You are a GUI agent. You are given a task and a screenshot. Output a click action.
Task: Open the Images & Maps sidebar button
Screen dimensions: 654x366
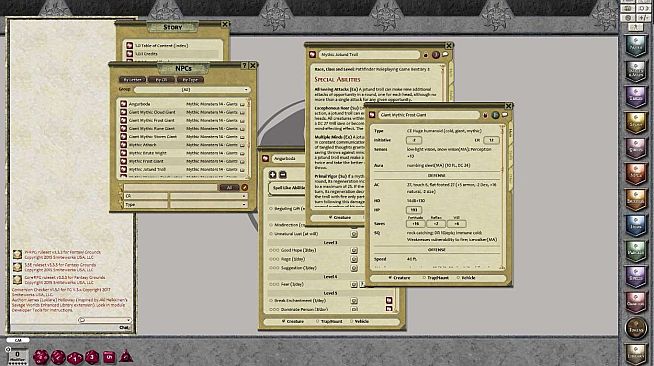pos(636,71)
